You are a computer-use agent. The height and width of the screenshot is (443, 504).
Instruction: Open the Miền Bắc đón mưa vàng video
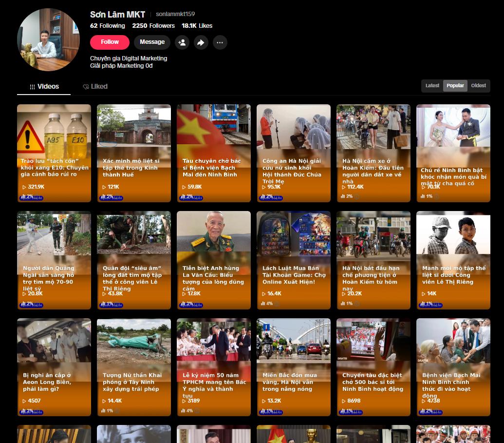[x=294, y=367]
